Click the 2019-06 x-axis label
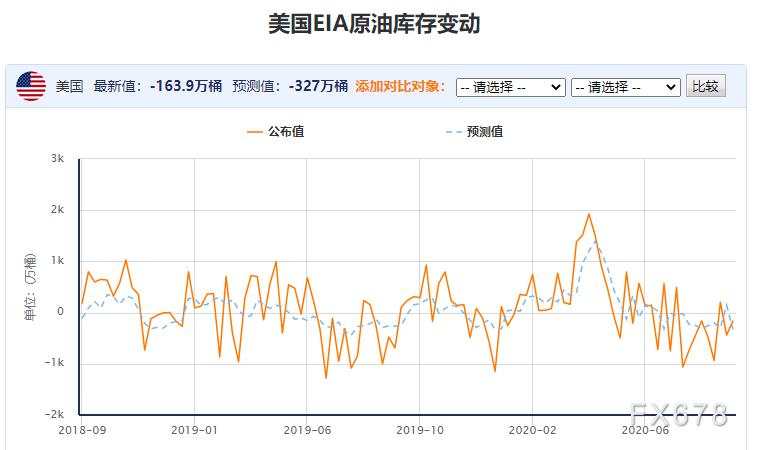Image resolution: width=758 pixels, height=450 pixels. coord(307,430)
